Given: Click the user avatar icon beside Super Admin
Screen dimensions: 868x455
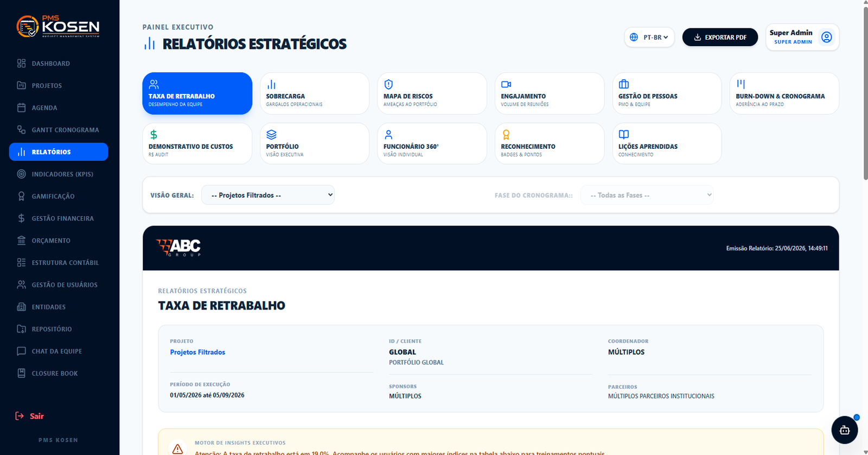Looking at the screenshot, I should click(x=826, y=37).
